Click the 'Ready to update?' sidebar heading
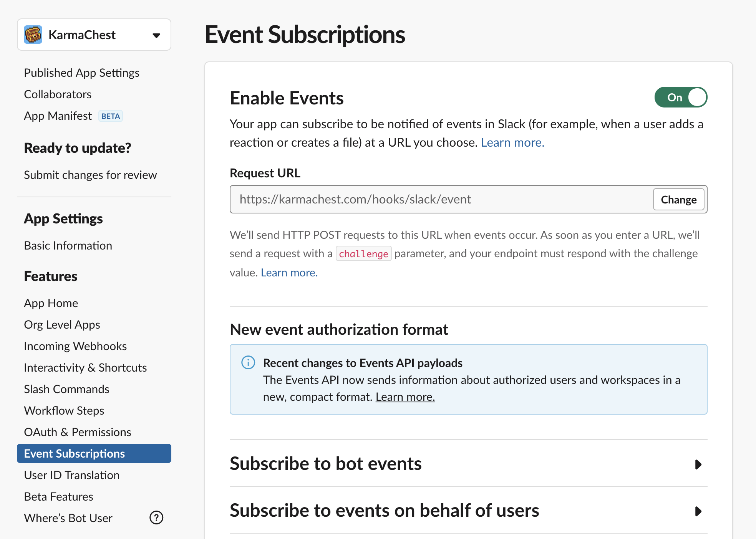756x539 pixels. pyautogui.click(x=78, y=148)
